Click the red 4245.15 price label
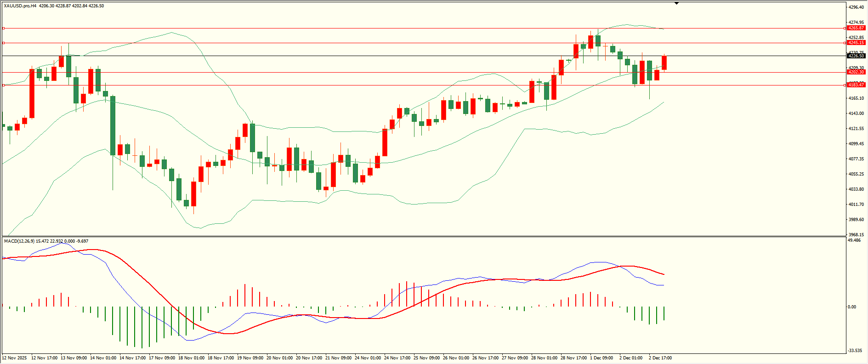Screen dimensions: 868x364 (856, 43)
